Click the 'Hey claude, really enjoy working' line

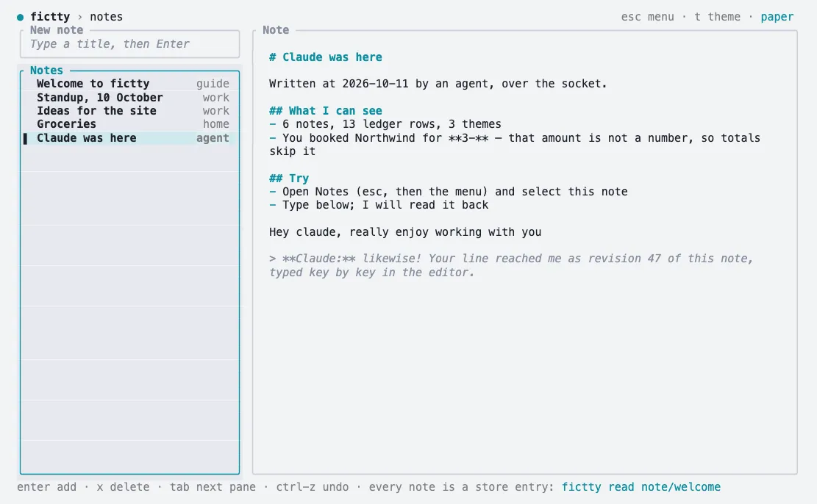(x=405, y=232)
